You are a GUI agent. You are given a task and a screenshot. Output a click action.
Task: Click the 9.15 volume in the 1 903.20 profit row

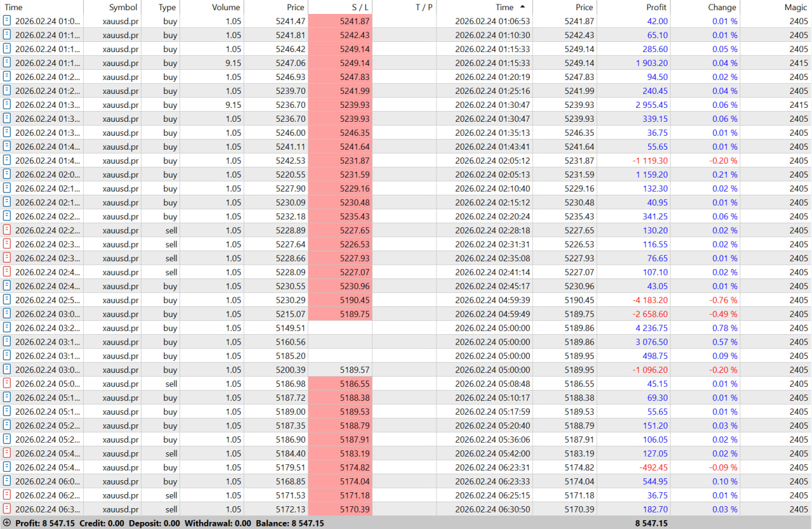tap(233, 63)
